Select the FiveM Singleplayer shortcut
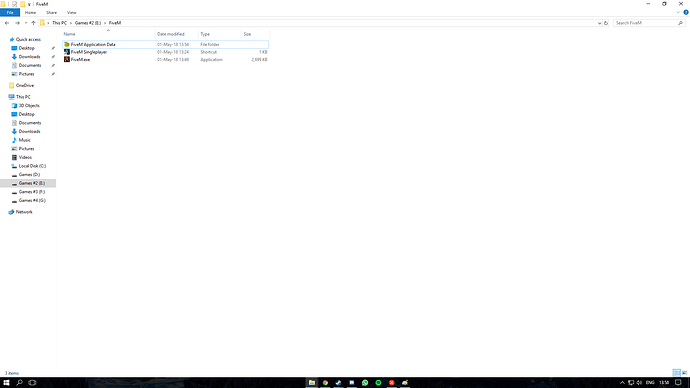690x388 pixels. point(89,52)
